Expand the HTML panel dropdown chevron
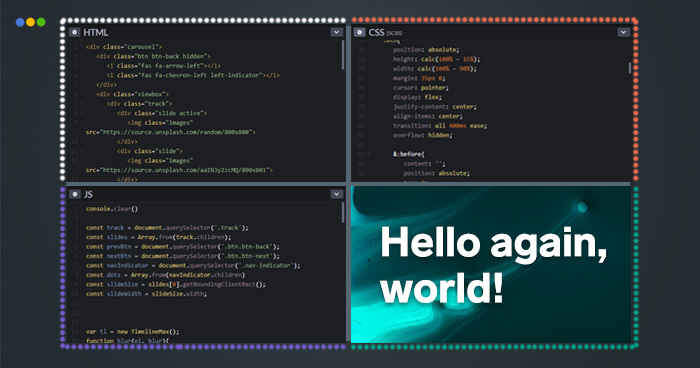Image resolution: width=700 pixels, height=368 pixels. [337, 32]
